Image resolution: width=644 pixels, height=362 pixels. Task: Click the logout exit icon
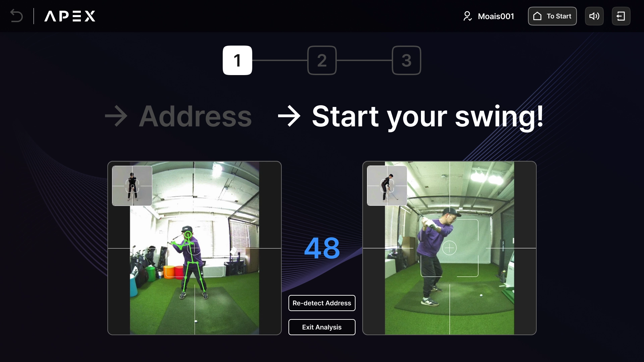(621, 16)
